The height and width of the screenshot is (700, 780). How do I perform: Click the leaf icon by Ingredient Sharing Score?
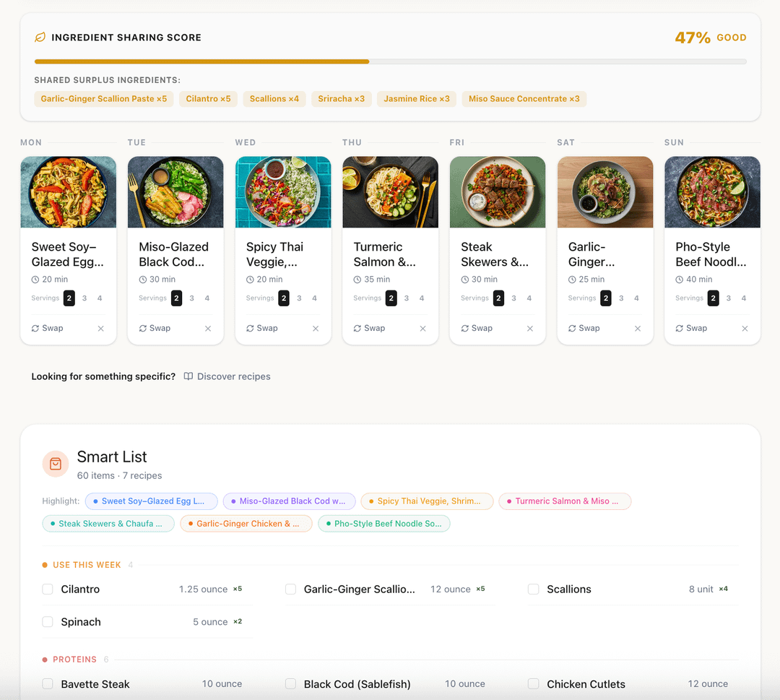(40, 38)
